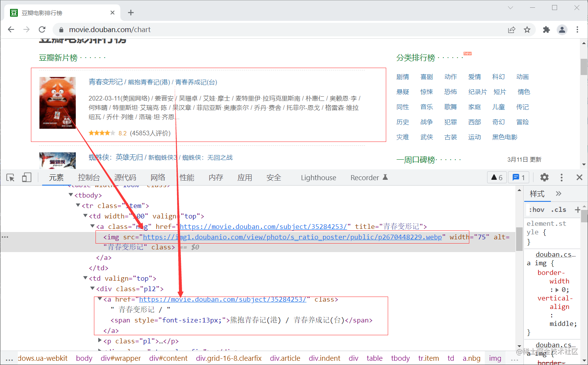Screen dimensions: 588x365
Task: Add a new style rule
Action: (x=578, y=210)
